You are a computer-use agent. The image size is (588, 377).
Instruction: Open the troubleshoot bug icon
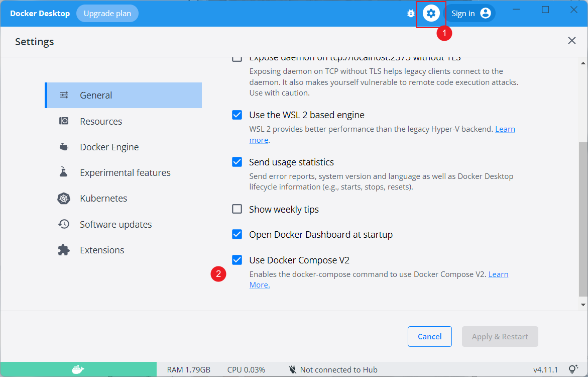pos(411,14)
